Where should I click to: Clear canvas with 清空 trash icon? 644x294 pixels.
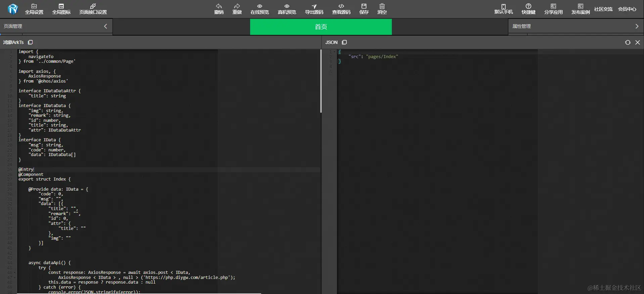tap(382, 9)
